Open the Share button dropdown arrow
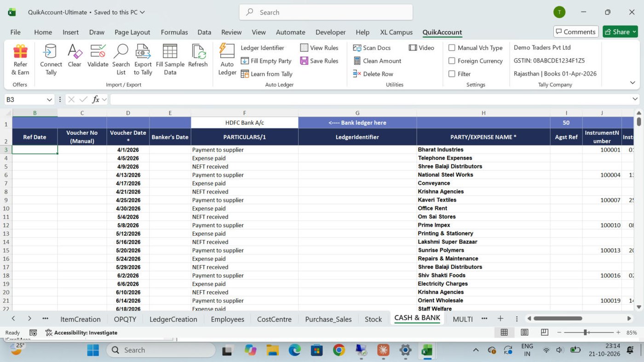 634,32
